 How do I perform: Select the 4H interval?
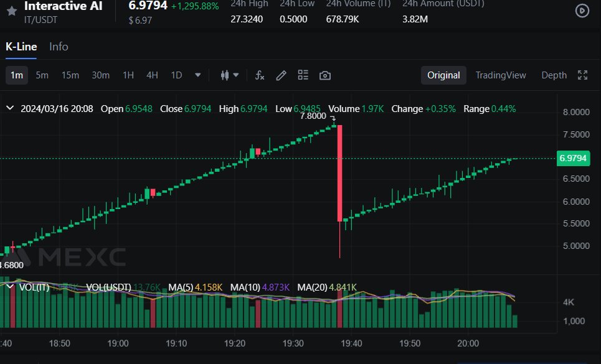click(152, 75)
